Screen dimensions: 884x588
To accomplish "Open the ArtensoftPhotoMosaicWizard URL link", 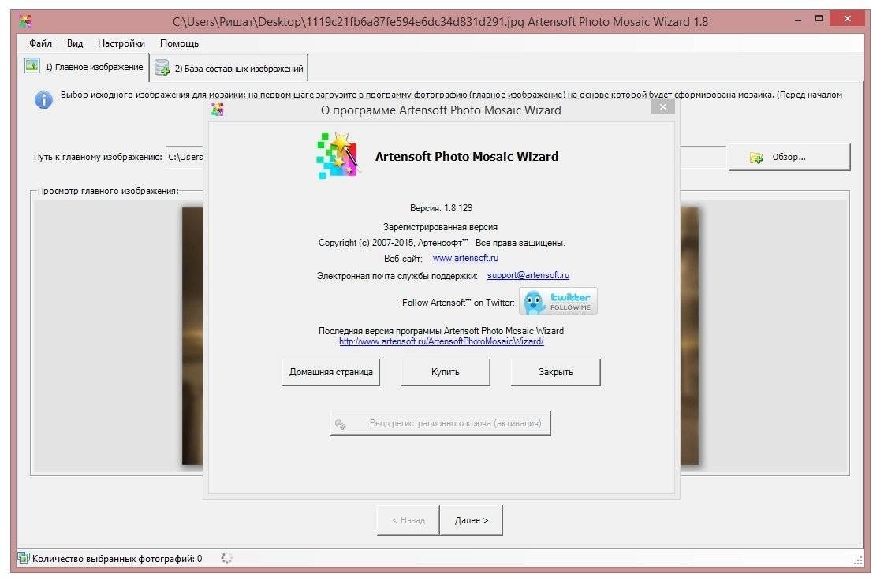I will tap(442, 341).
